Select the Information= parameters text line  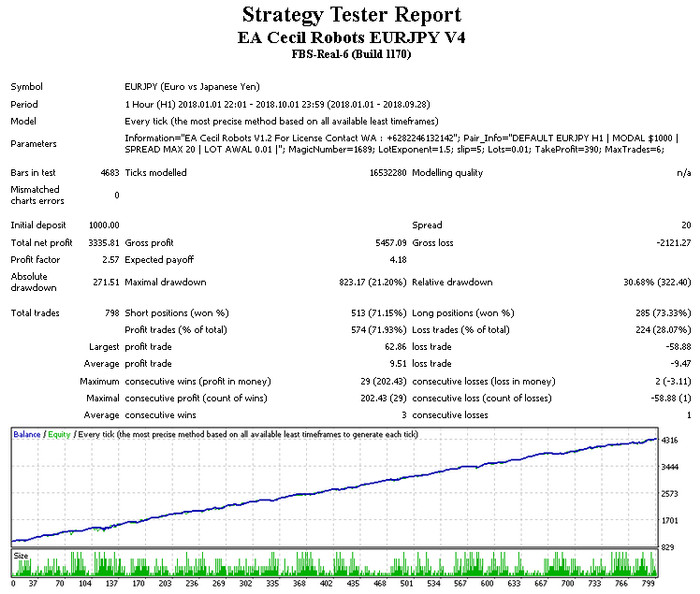(401, 138)
